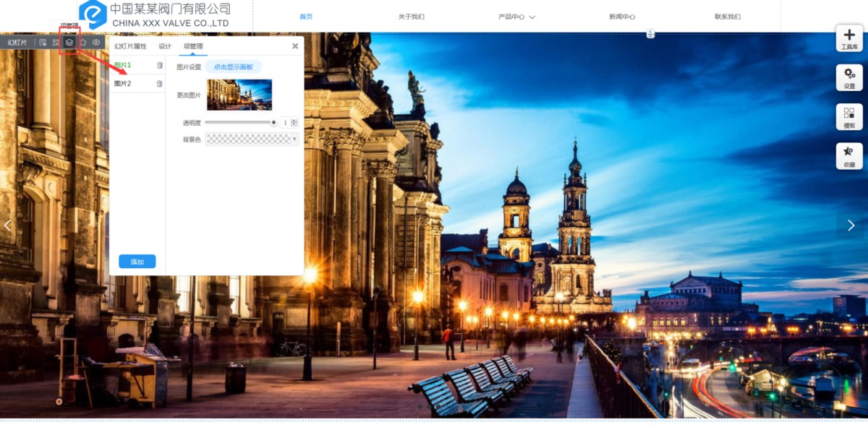The height and width of the screenshot is (435, 868).
Task: Open 首页 in site navigation
Action: 306,17
